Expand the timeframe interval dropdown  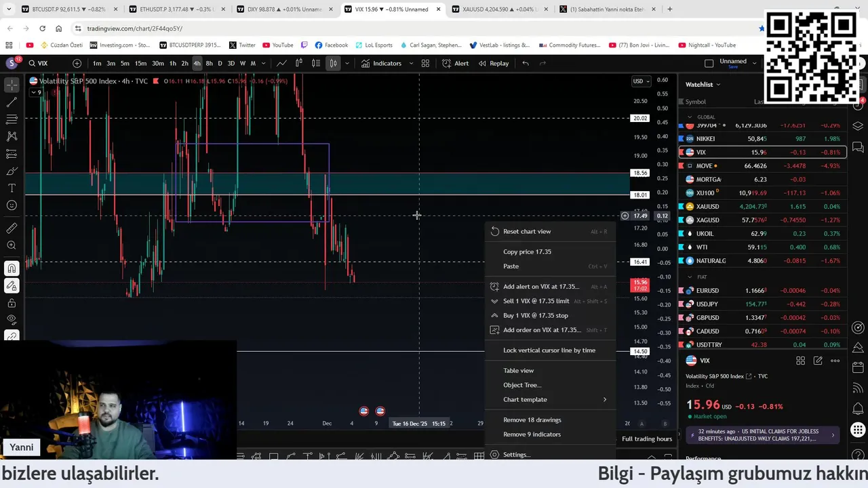(x=263, y=63)
